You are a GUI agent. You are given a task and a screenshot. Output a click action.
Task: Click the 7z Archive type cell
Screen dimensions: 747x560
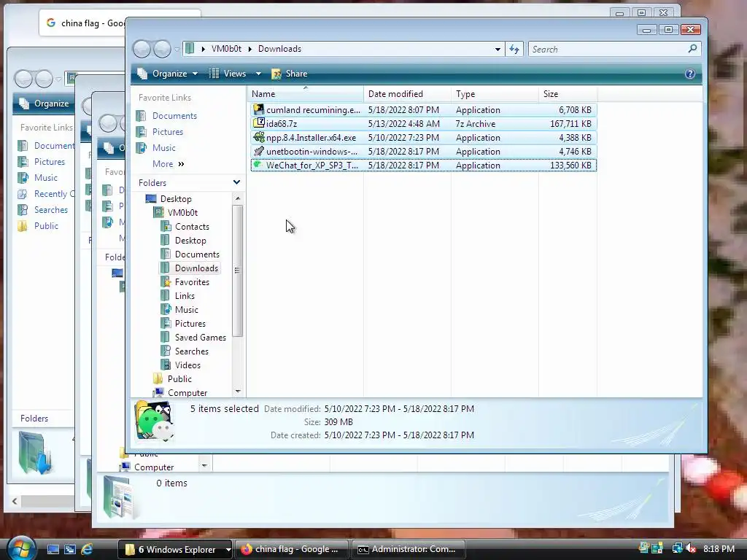coord(476,124)
